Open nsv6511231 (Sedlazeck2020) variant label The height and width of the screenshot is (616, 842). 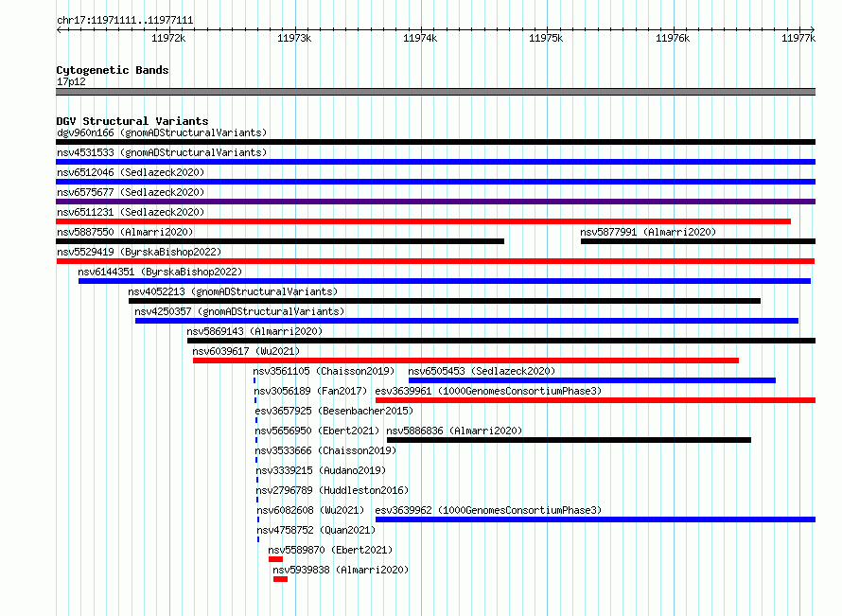tap(131, 212)
